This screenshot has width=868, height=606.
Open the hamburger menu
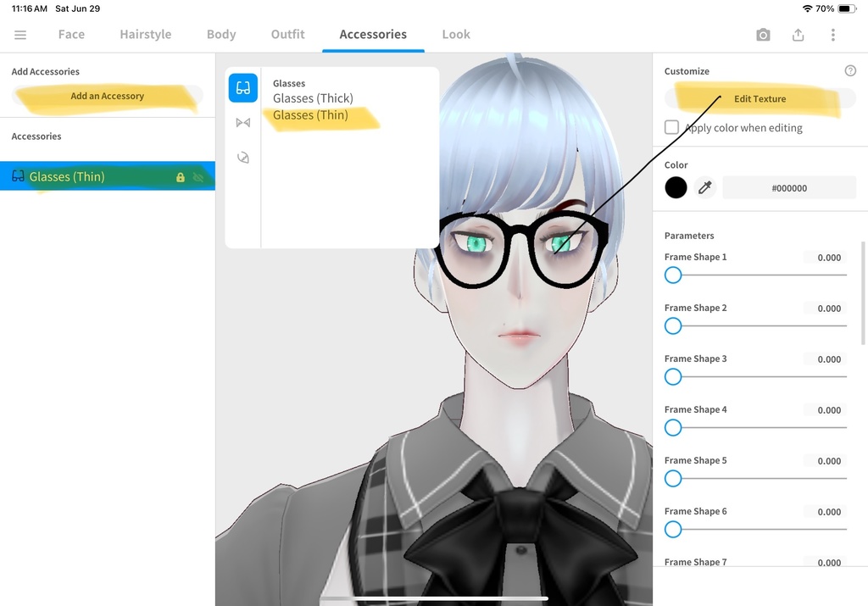20,35
